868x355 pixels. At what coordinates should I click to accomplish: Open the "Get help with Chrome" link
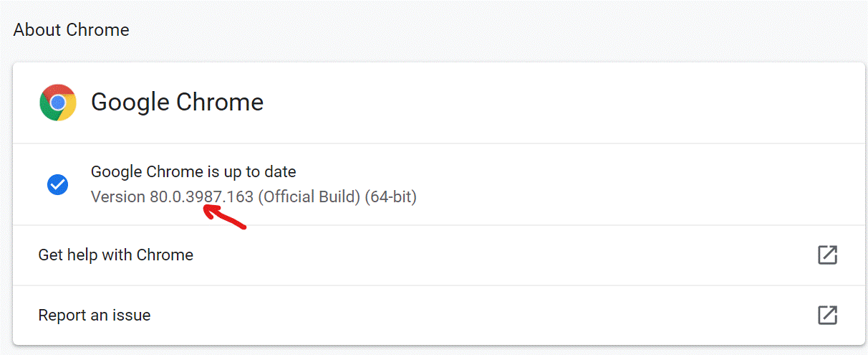[x=116, y=255]
